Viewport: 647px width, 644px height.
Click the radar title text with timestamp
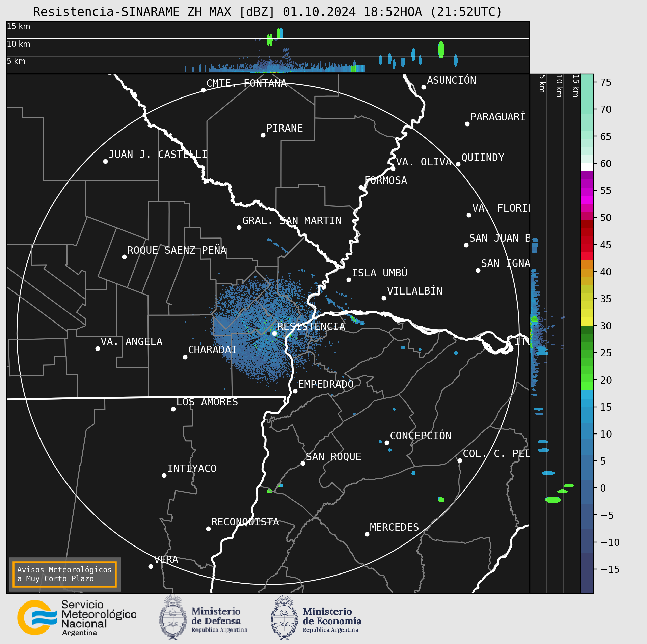click(x=268, y=12)
